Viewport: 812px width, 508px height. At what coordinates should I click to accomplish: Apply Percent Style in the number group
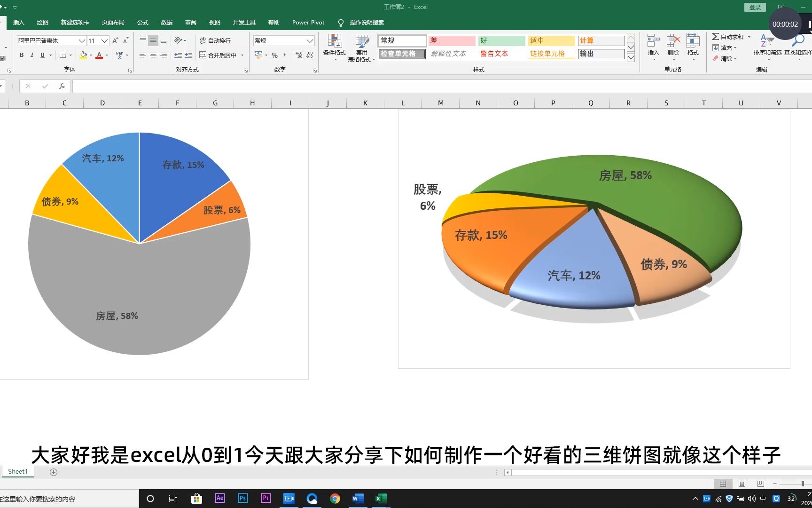(x=274, y=55)
